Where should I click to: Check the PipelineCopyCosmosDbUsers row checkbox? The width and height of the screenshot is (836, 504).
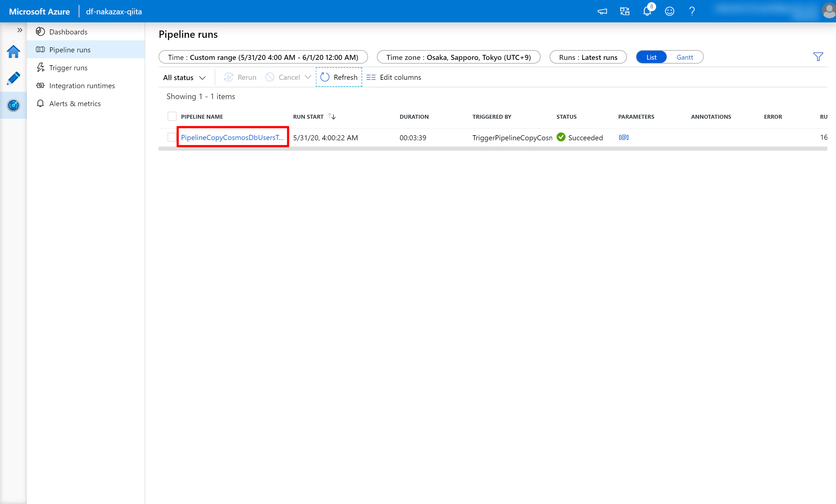(172, 137)
